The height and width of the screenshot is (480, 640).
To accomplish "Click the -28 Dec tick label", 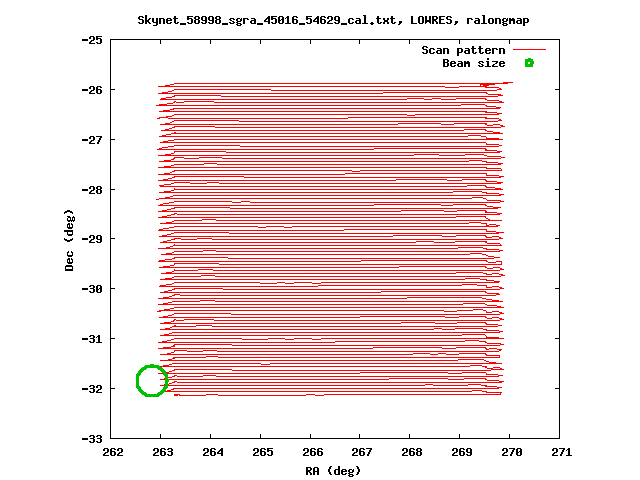I will pyautogui.click(x=92, y=190).
